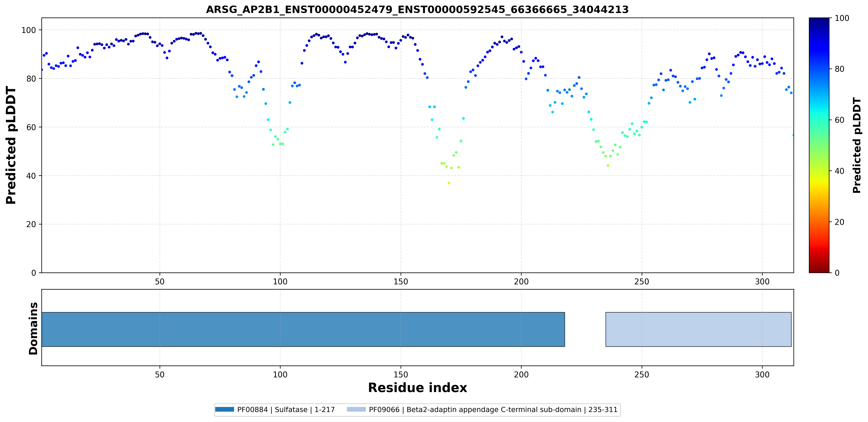Click the colorbar tick label 100
868x422 pixels.
(x=842, y=18)
